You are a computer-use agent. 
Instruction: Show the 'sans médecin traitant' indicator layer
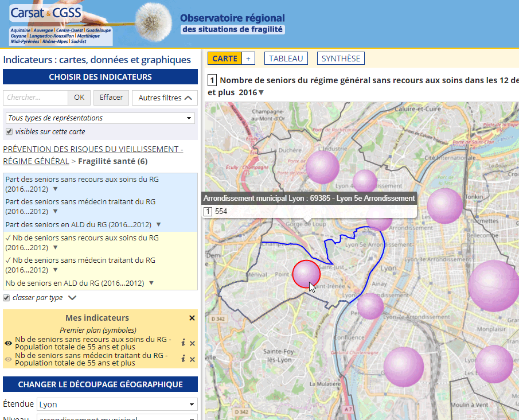[x=8, y=359]
